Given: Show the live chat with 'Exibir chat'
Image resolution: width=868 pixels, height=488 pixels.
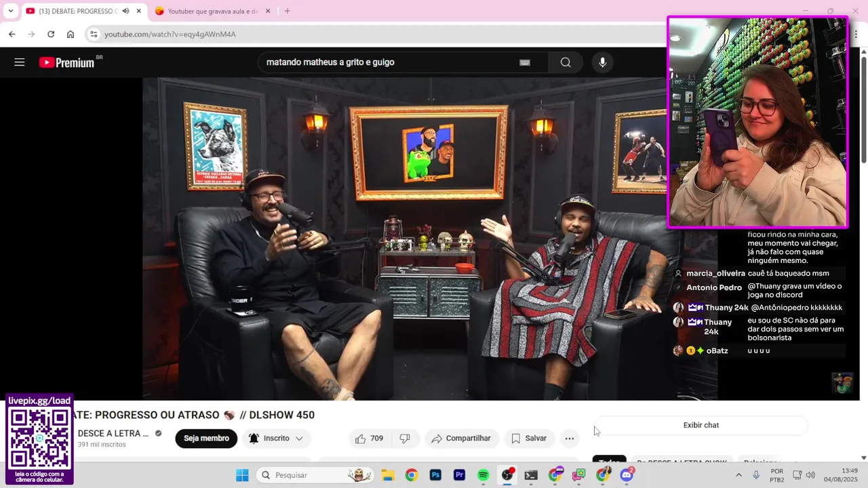Looking at the screenshot, I should click(x=701, y=425).
